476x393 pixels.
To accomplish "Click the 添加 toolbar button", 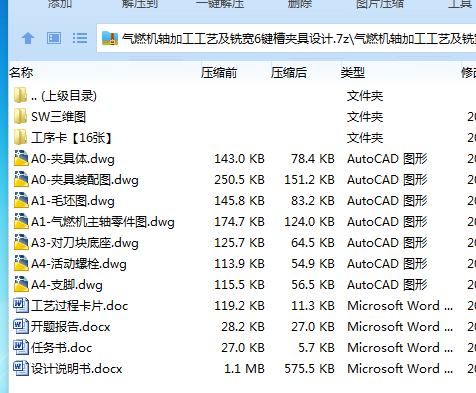I will (x=60, y=4).
